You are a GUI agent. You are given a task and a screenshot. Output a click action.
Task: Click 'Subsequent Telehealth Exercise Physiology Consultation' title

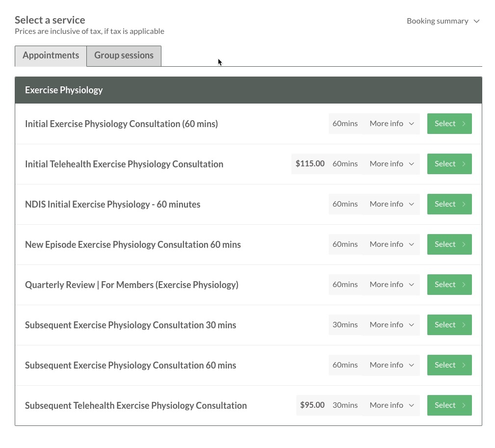click(136, 406)
